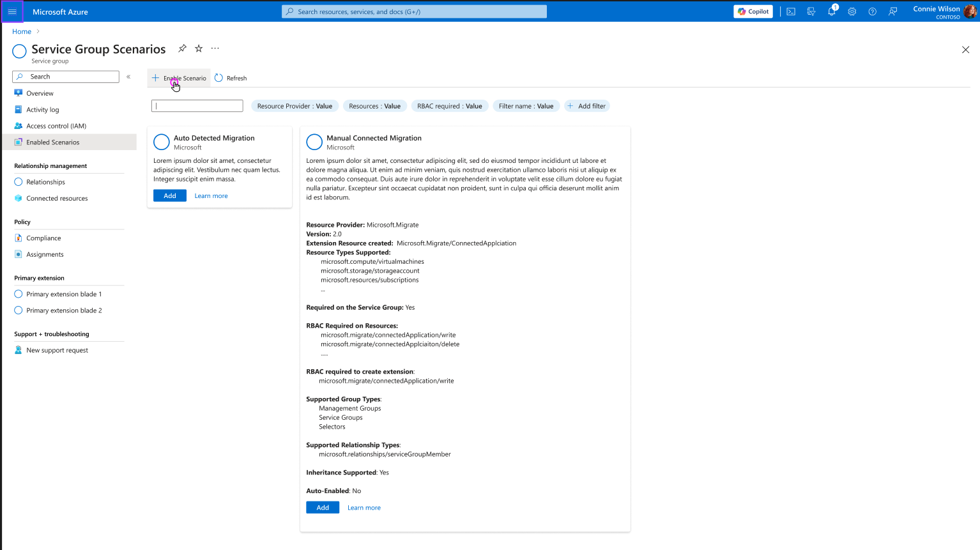
Task: Click the Overview menu icon
Action: (x=19, y=93)
